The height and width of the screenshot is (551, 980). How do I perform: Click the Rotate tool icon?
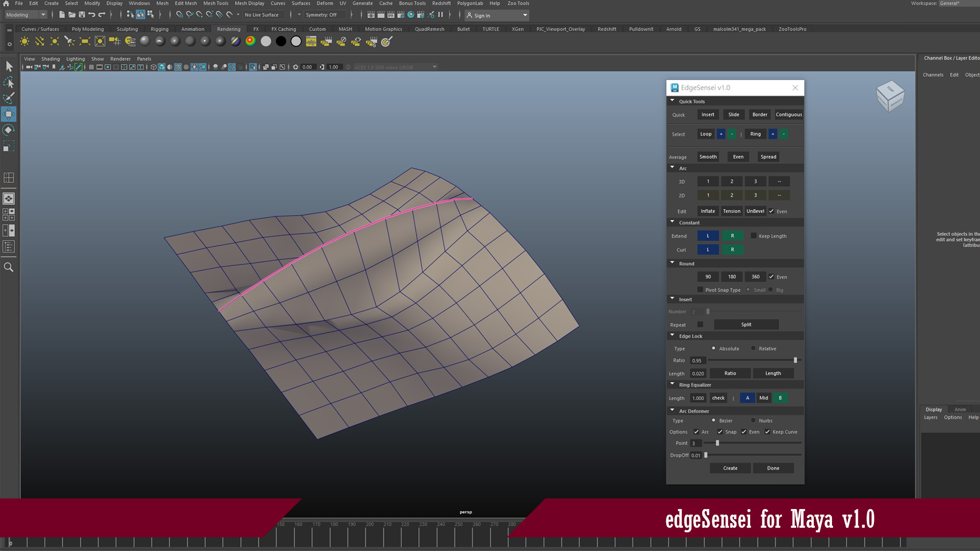(x=9, y=130)
